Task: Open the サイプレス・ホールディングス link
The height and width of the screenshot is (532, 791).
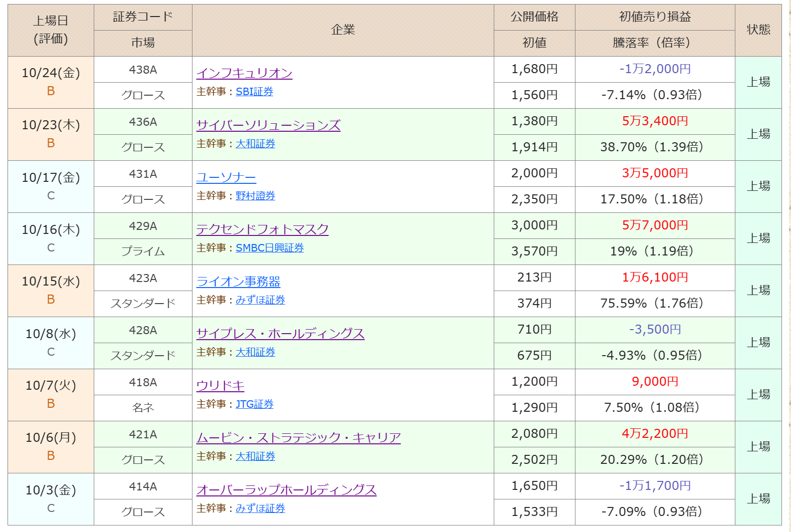Action: (x=280, y=334)
